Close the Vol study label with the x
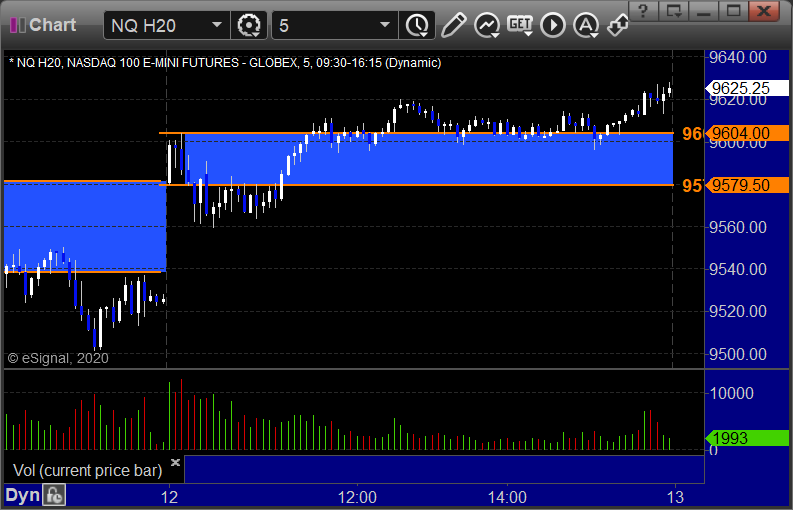 point(175,462)
